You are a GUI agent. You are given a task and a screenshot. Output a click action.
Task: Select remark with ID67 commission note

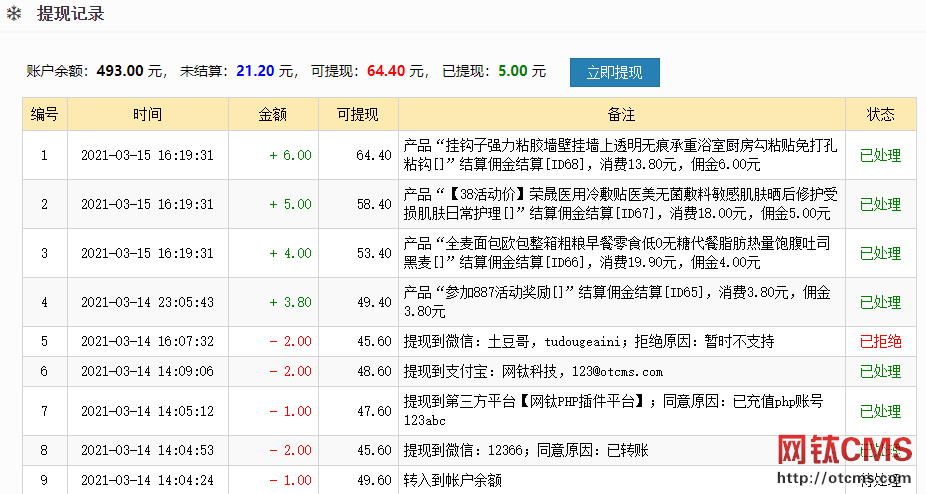(x=620, y=204)
